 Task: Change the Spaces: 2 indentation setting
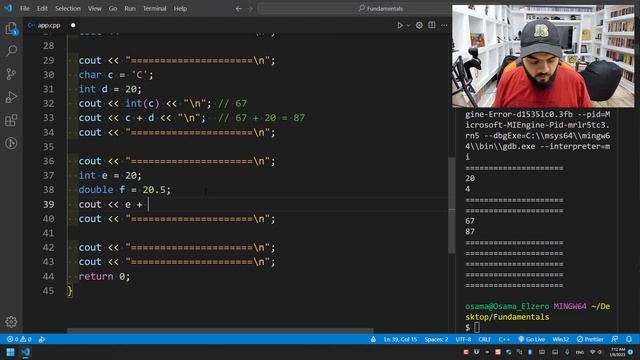[x=436, y=340]
